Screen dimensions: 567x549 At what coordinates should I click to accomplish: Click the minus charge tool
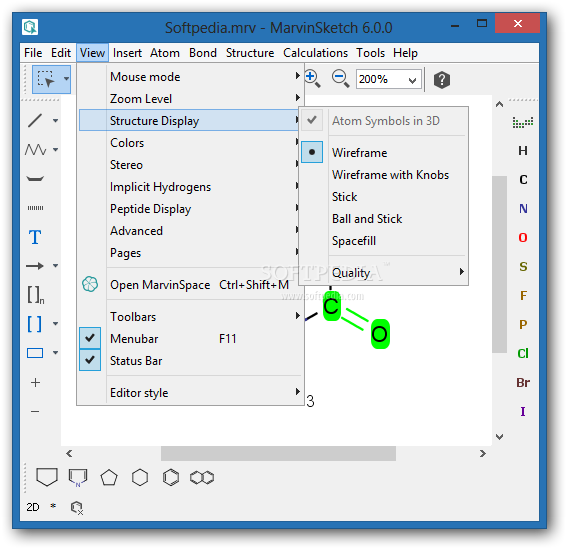[35, 412]
